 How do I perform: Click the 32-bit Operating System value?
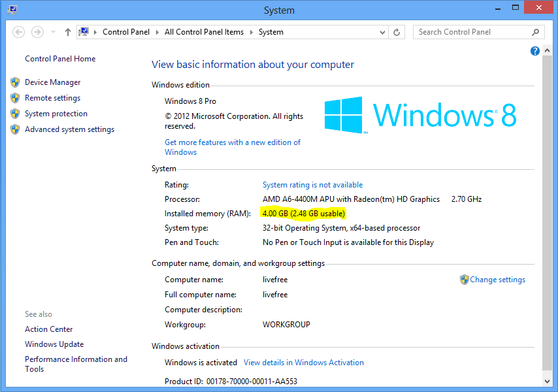click(341, 228)
